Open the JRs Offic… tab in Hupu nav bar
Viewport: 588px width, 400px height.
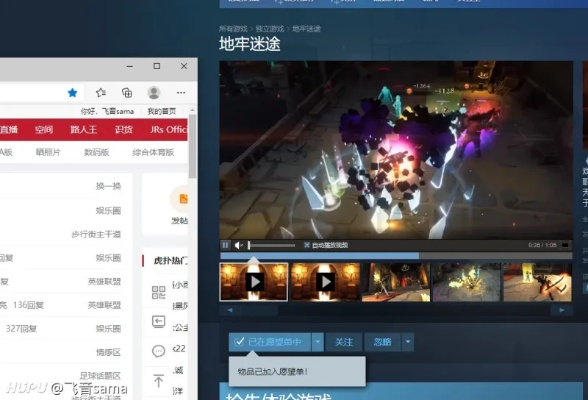pos(168,130)
